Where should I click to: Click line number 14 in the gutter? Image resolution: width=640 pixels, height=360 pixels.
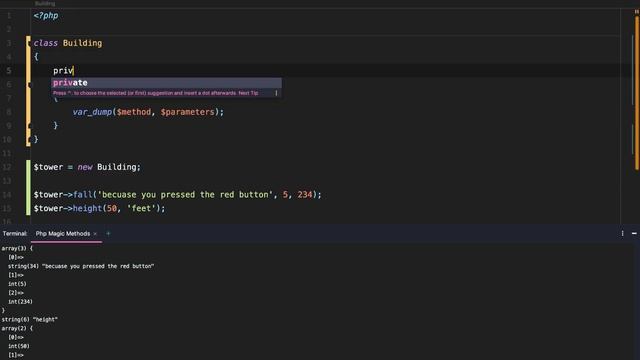pos(7,195)
